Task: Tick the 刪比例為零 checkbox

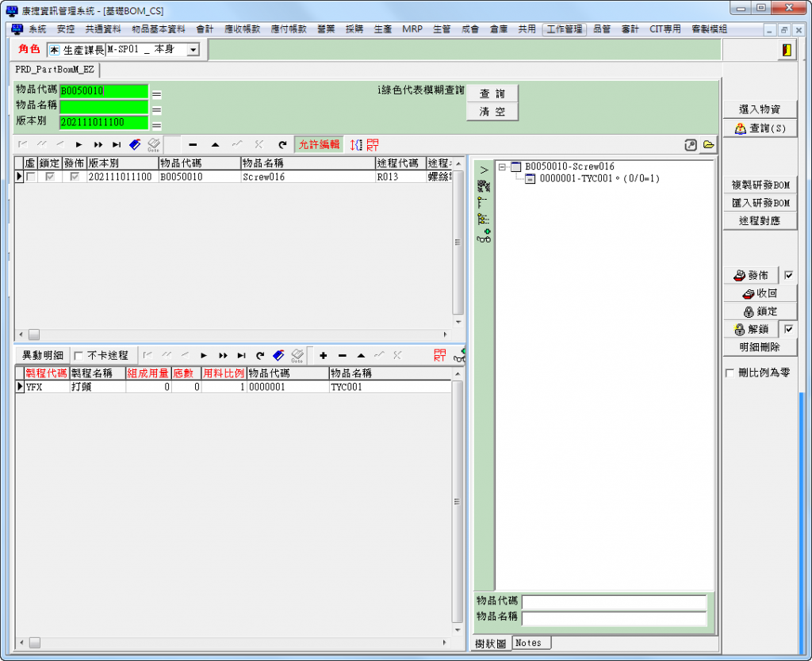Action: 730,373
